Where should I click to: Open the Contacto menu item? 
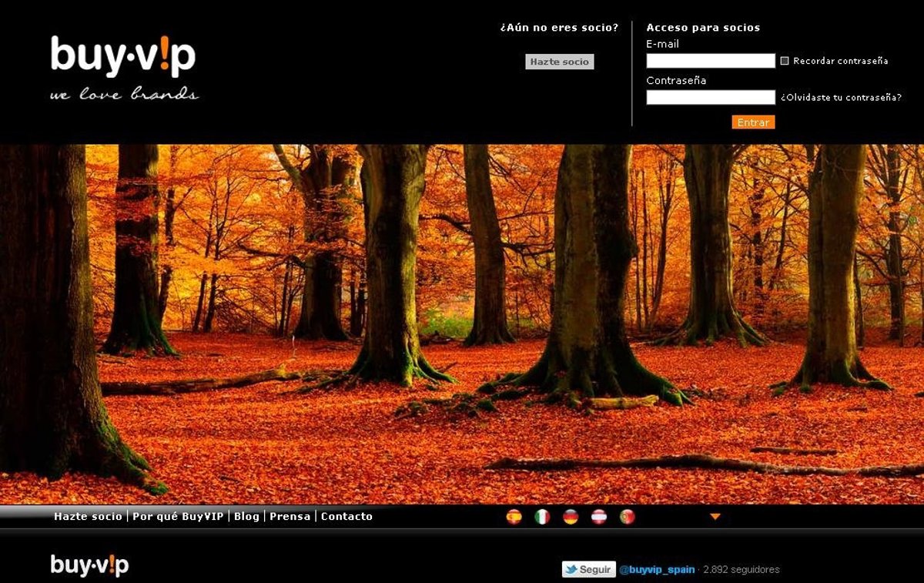(346, 517)
